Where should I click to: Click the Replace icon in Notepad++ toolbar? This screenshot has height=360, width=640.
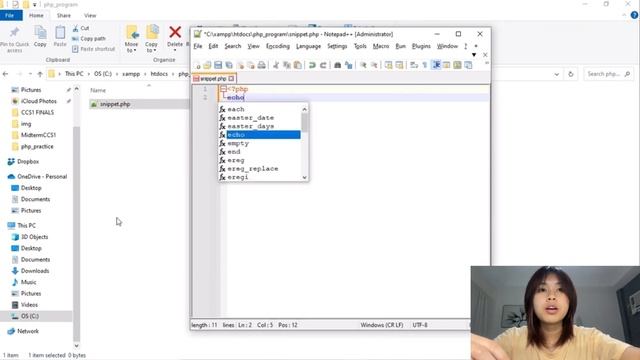click(x=348, y=65)
